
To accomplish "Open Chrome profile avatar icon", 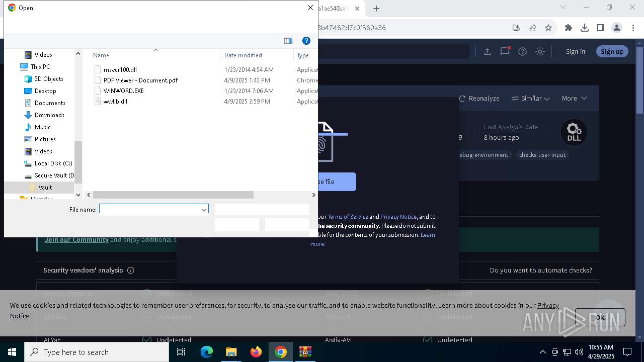I will coord(617,28).
